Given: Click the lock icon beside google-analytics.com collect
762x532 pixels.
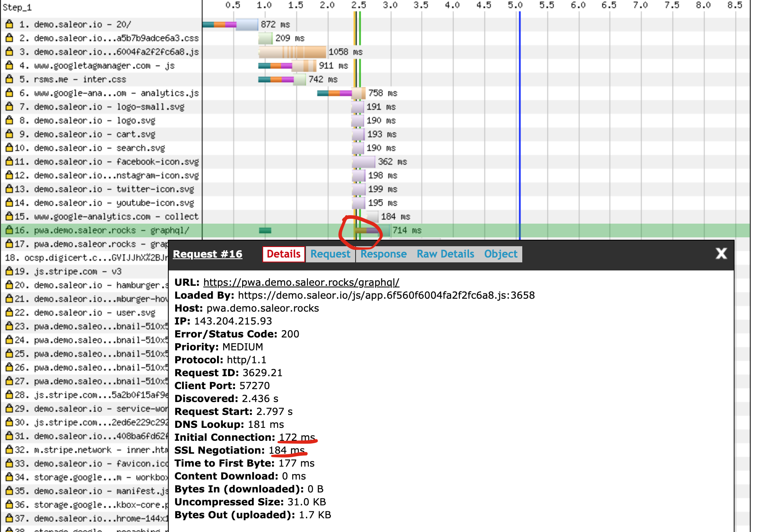Looking at the screenshot, I should click(9, 216).
